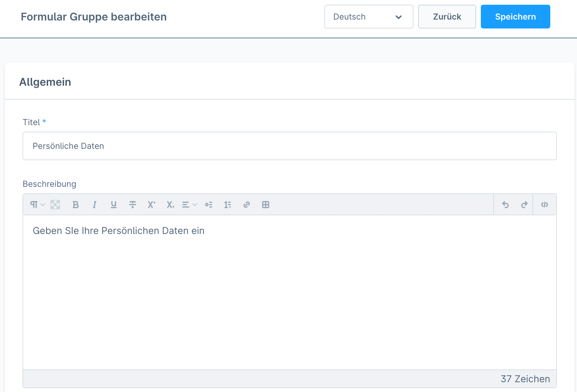The width and height of the screenshot is (577, 392).
Task: Toggle underline formatting
Action: coord(114,205)
